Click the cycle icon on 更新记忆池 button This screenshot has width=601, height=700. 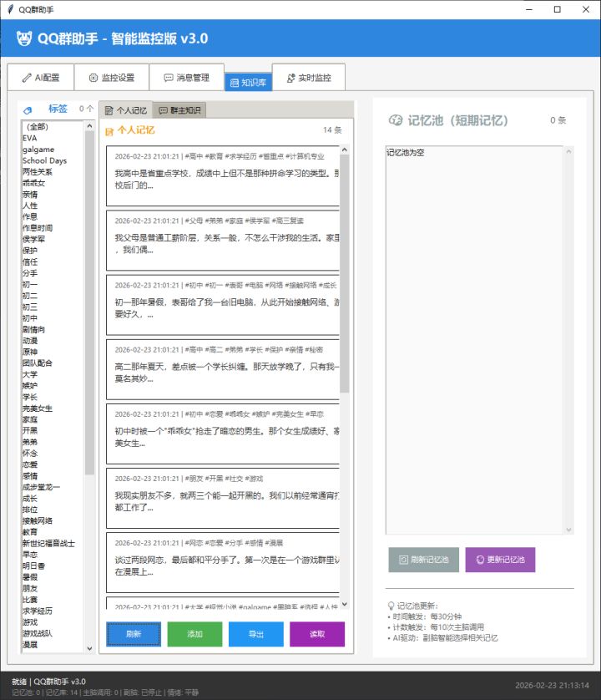pos(480,560)
